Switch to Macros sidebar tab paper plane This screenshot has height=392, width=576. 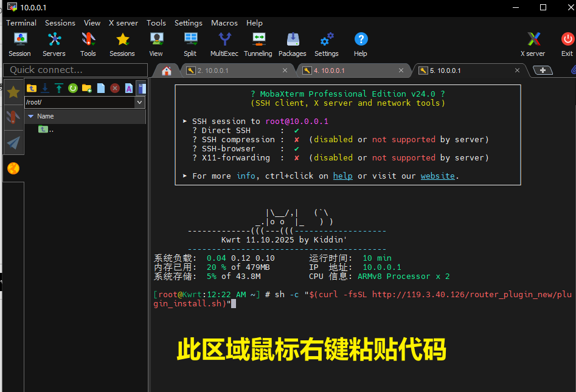(13, 142)
